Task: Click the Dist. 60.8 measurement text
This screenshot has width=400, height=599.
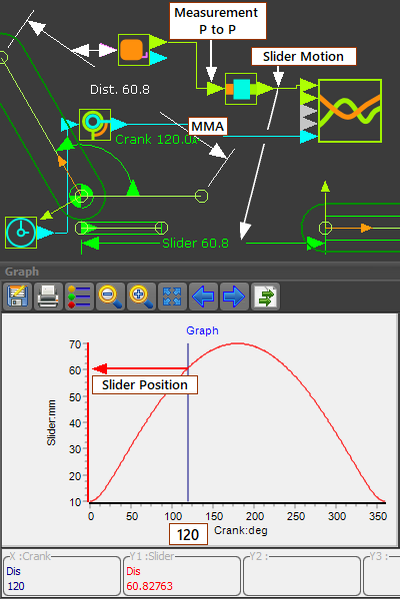Action: coord(120,89)
